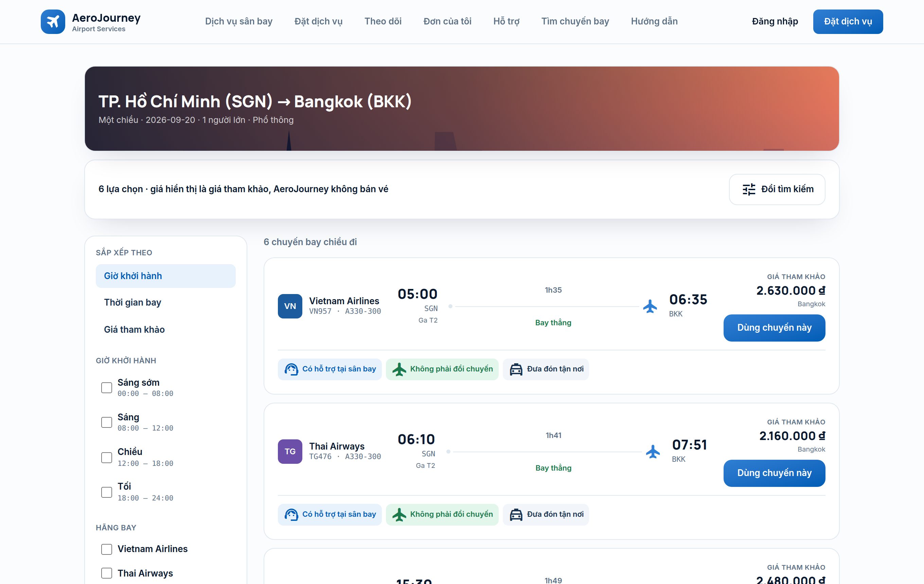Click the 2.630.000 ₫ reference price
The image size is (924, 584).
[x=790, y=291]
